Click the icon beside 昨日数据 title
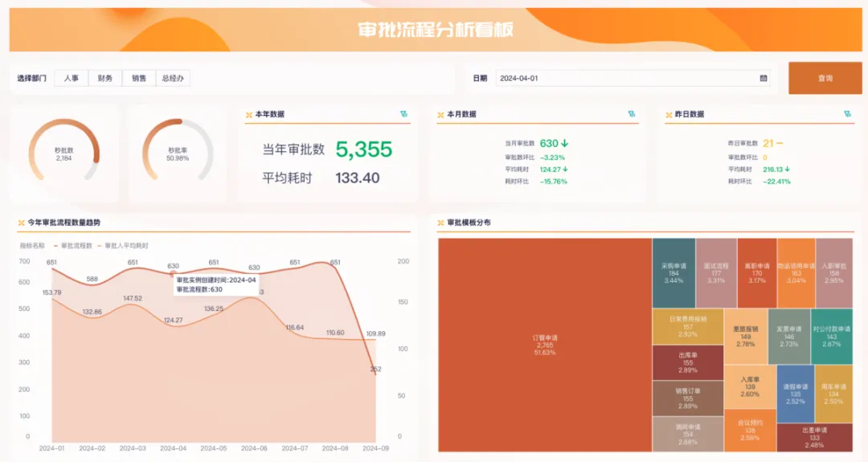868x462 pixels. click(668, 115)
